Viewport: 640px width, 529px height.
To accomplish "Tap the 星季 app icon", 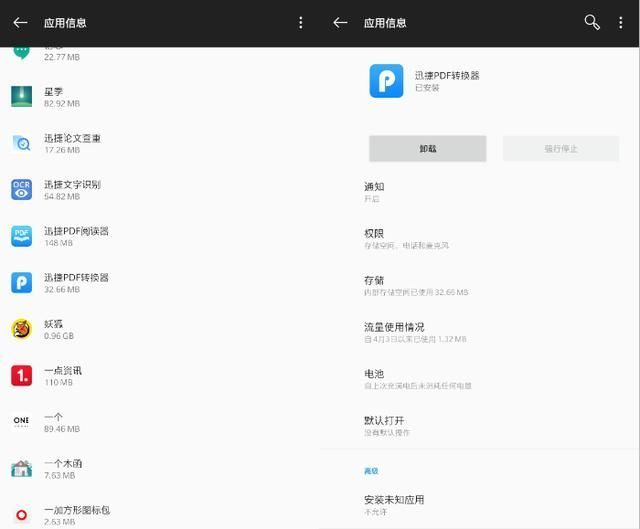I will (x=21, y=96).
